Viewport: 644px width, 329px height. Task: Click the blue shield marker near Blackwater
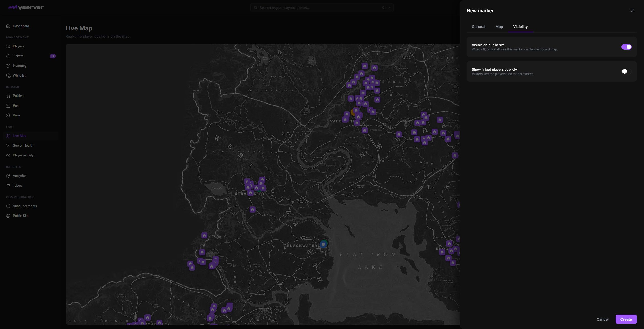(323, 245)
